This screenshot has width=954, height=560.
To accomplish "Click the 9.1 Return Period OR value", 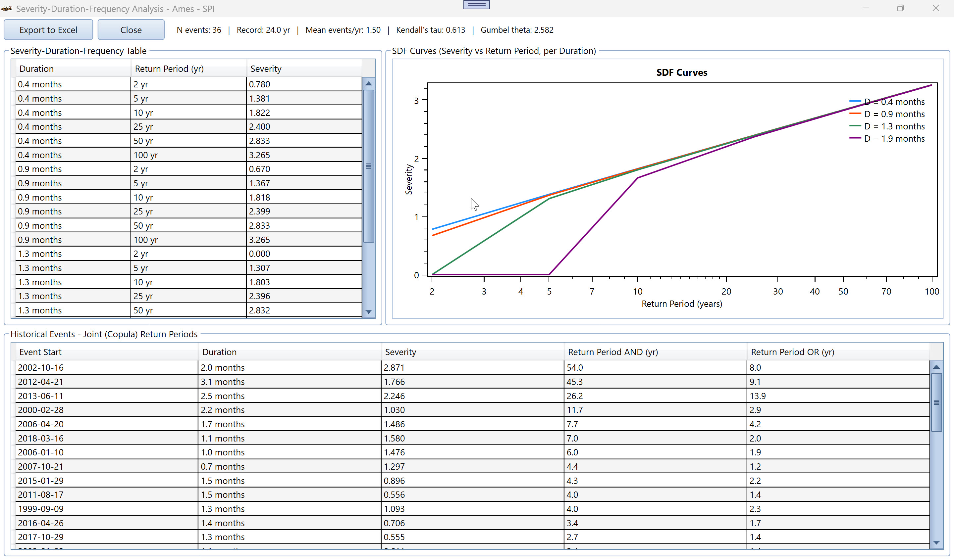I will click(x=838, y=381).
